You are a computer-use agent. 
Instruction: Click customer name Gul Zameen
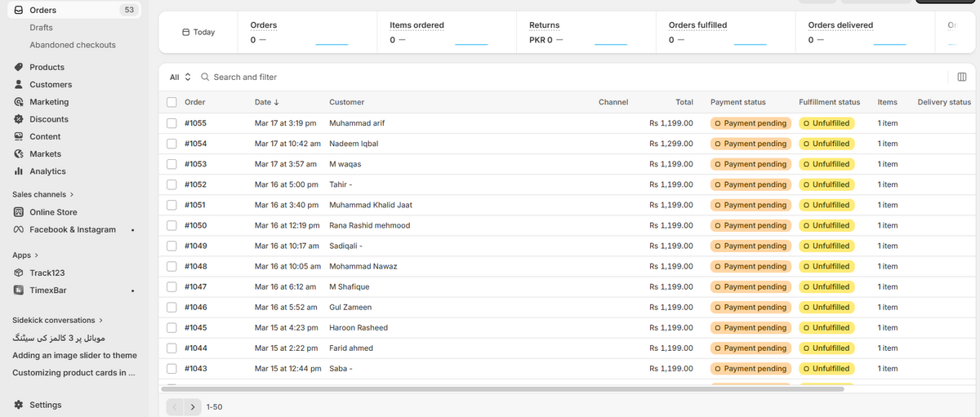coord(350,307)
